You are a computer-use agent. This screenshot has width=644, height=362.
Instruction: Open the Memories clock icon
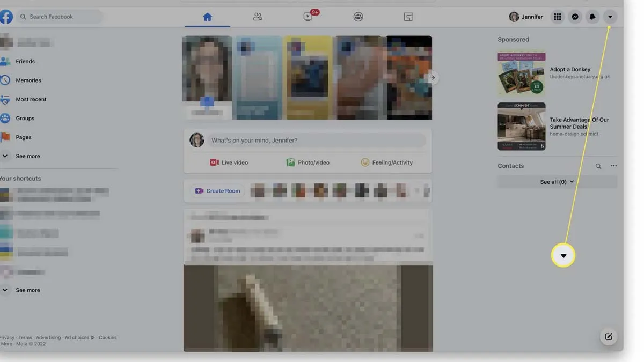click(5, 80)
